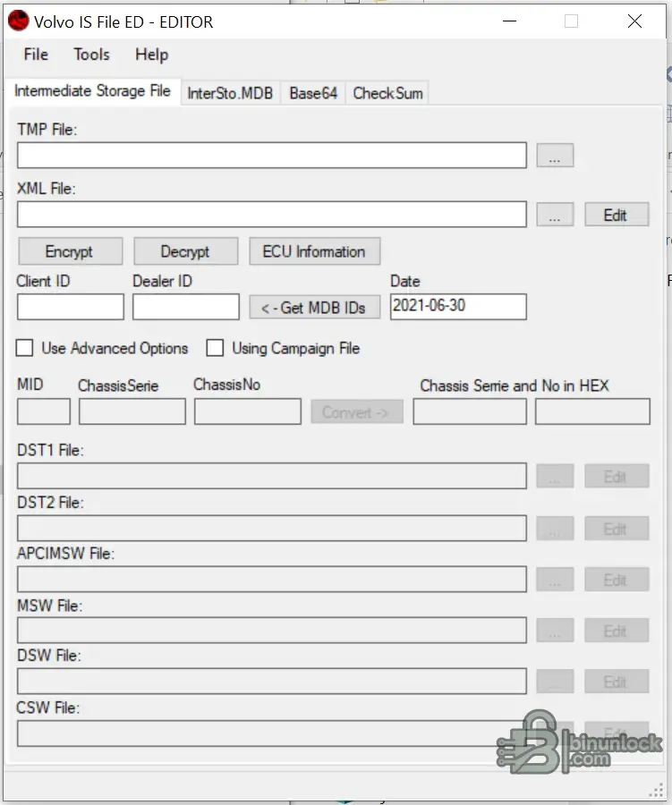The height and width of the screenshot is (805, 672).
Task: Click the DST2 File path field
Action: (272, 529)
